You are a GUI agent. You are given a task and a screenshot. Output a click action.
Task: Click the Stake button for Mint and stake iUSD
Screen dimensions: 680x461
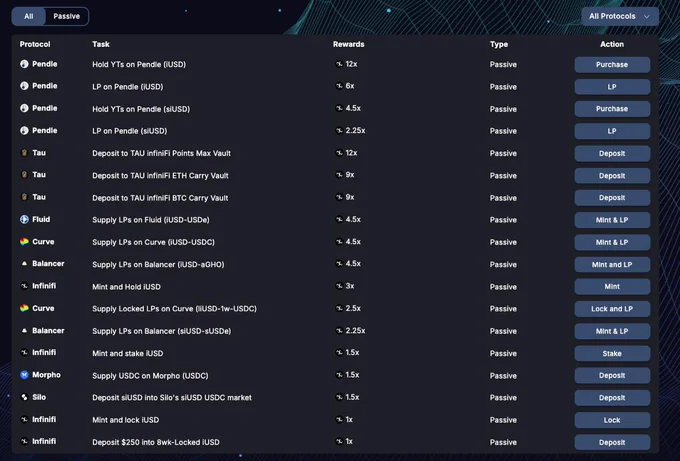(x=612, y=353)
